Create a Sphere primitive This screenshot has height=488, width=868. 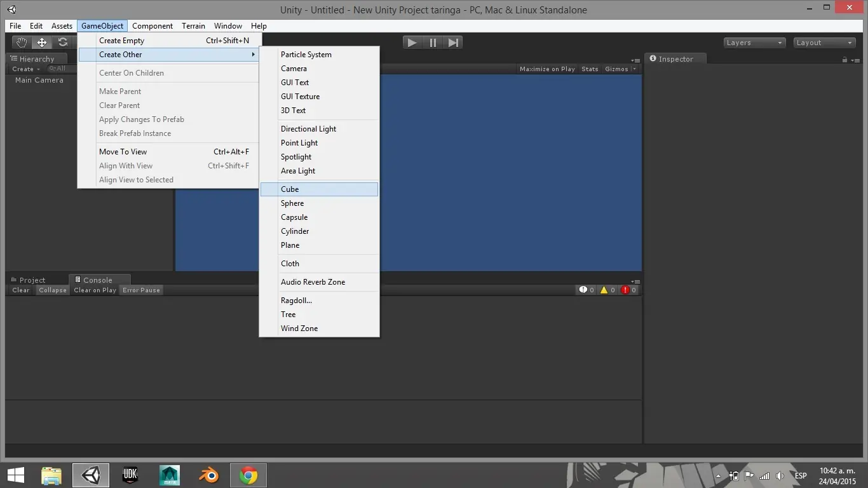pyautogui.click(x=319, y=203)
